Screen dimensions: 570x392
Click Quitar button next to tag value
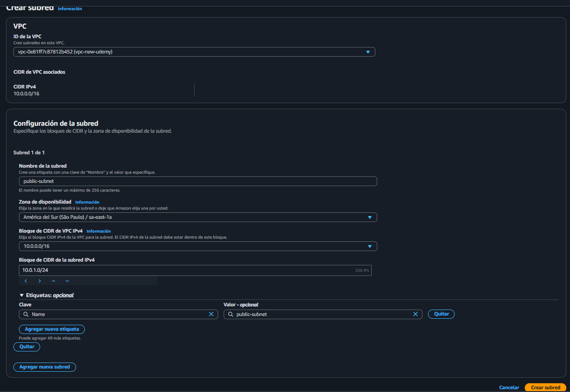tap(441, 314)
